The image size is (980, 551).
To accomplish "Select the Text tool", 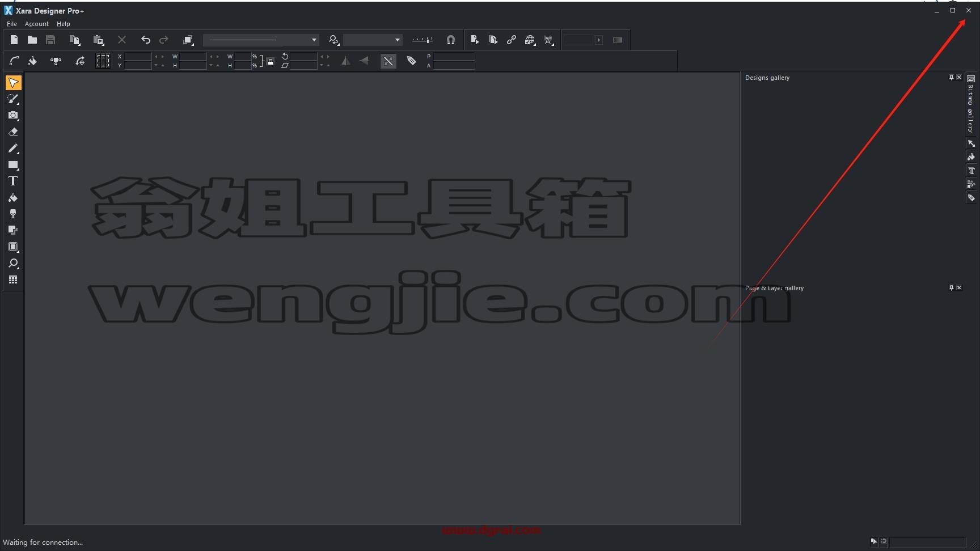I will 13,181.
